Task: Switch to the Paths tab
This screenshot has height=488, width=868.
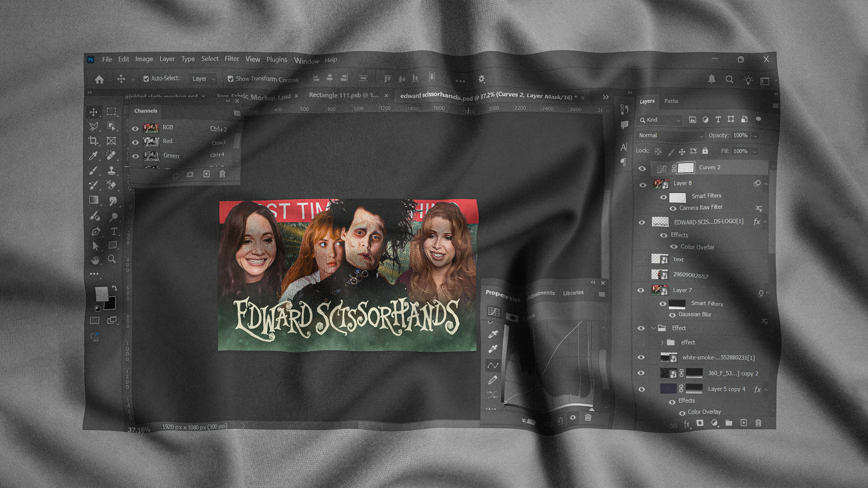Action: point(671,101)
